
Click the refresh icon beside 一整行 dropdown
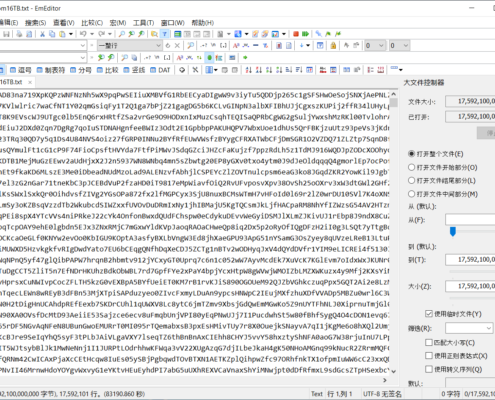click(x=168, y=46)
